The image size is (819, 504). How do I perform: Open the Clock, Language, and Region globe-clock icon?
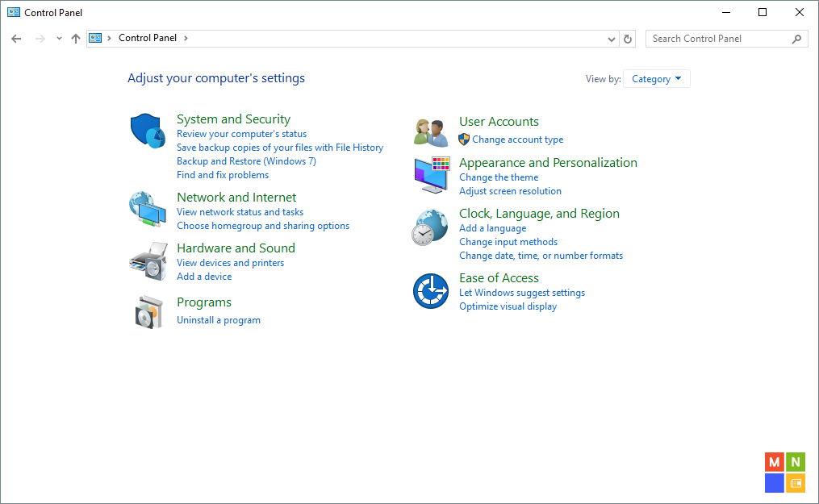[429, 227]
